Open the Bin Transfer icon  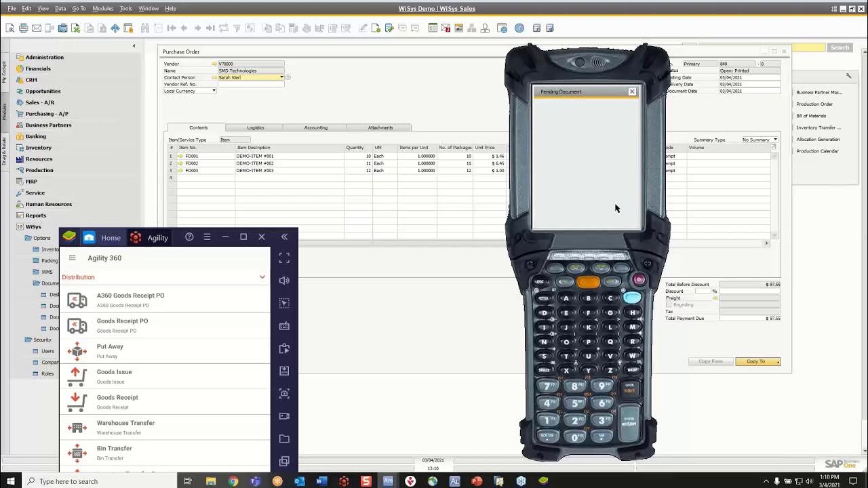(77, 453)
